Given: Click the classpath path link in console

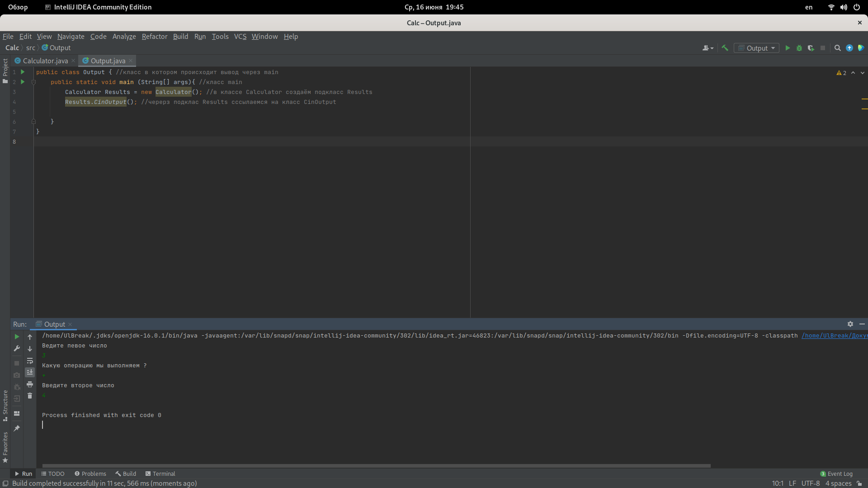Looking at the screenshot, I should point(834,336).
